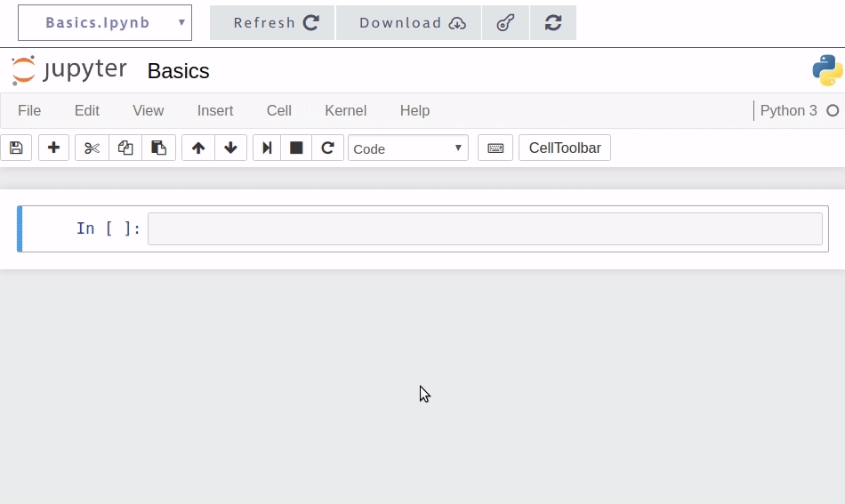The image size is (845, 504).
Task: Open the Cell menu
Action: coord(278,110)
